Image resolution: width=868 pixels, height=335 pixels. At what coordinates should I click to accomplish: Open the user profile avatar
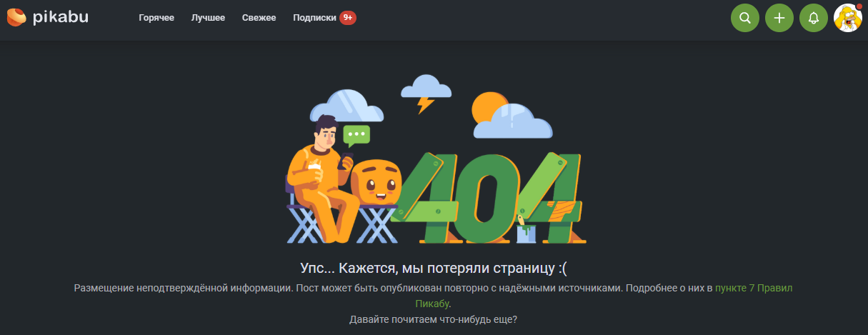848,18
